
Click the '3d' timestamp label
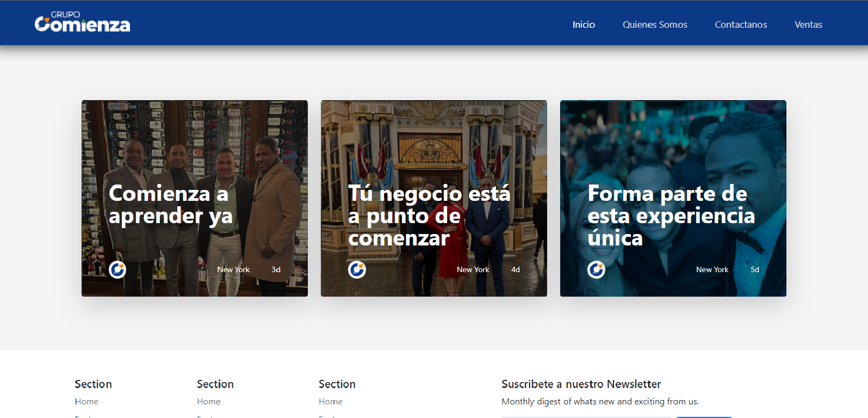[276, 269]
